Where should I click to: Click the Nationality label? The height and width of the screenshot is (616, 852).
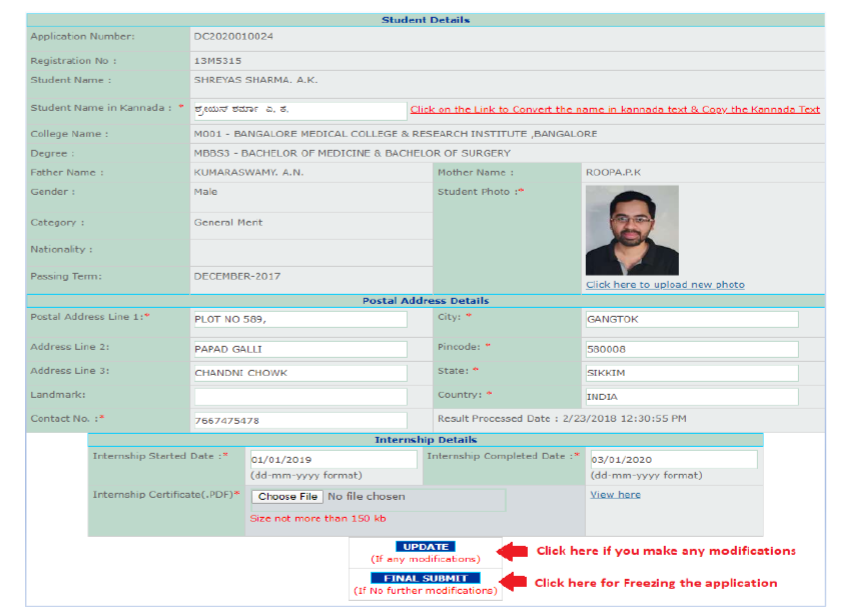61,249
